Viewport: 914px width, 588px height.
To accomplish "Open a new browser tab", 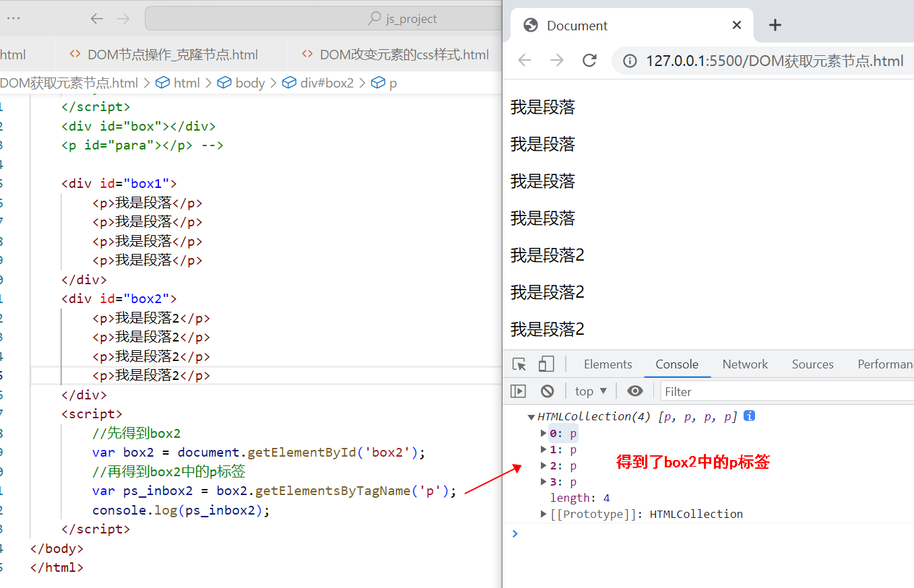I will 775,26.
